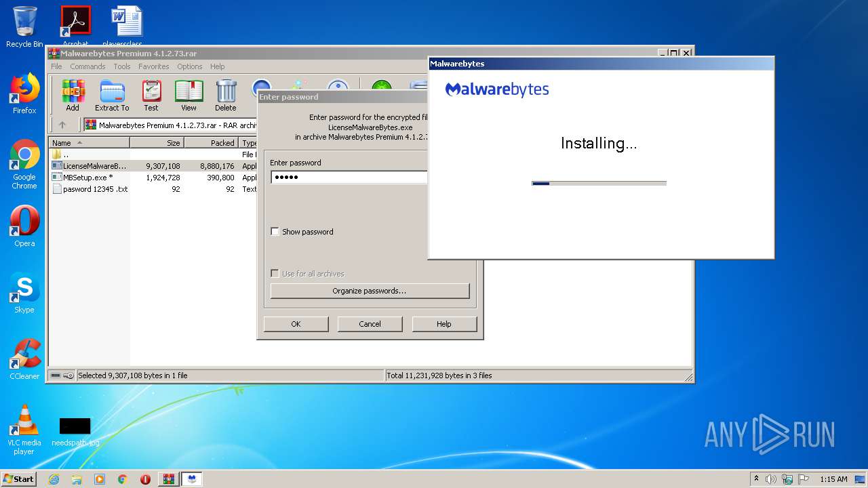Click the Test archive toolbar icon
Screen dimensions: 868x488
[151, 95]
